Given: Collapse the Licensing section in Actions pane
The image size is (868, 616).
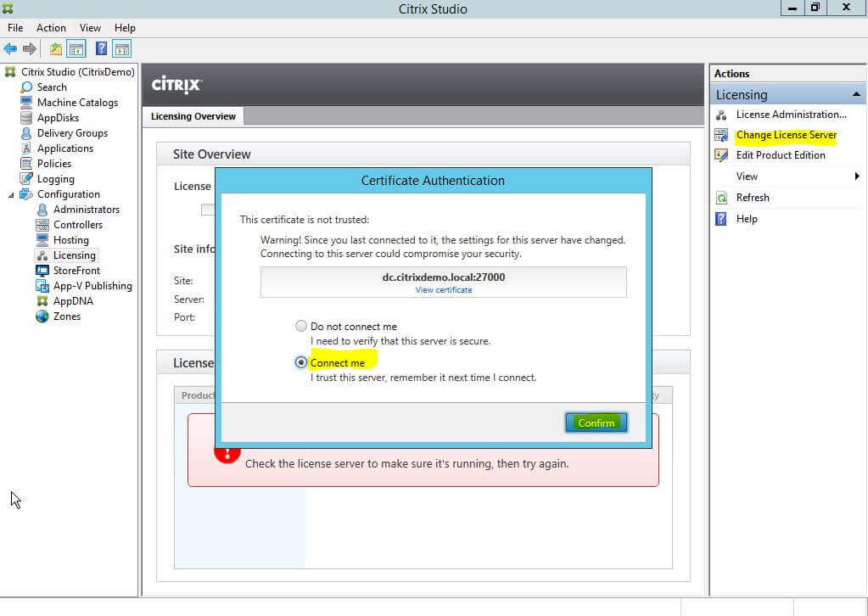Looking at the screenshot, I should [x=856, y=95].
